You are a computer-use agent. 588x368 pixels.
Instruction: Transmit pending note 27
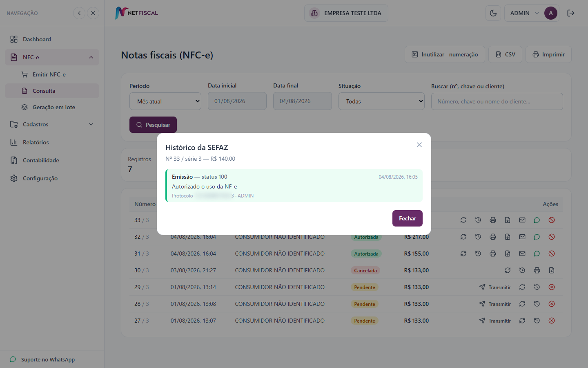pyautogui.click(x=495, y=321)
